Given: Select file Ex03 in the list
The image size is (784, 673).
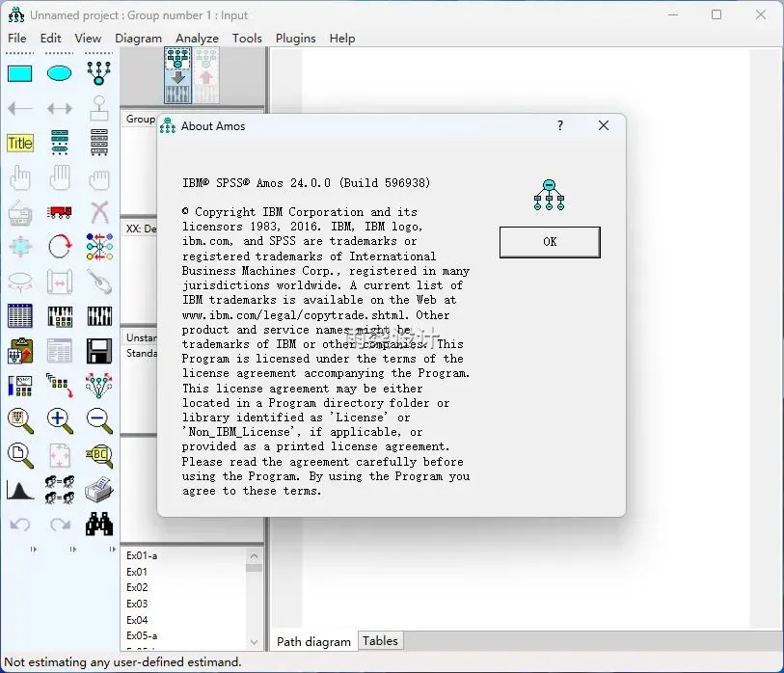Looking at the screenshot, I should coord(137,604).
